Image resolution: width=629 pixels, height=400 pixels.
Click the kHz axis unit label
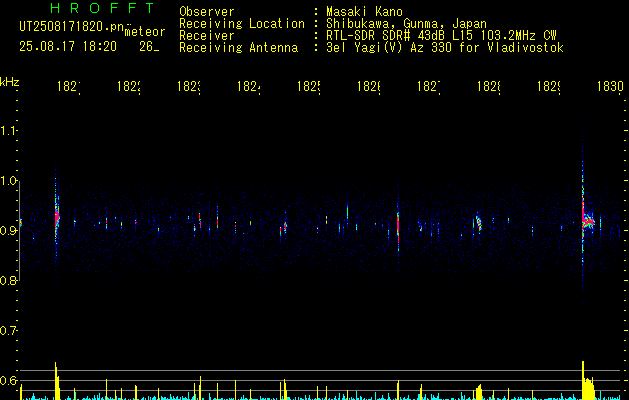tap(10, 82)
